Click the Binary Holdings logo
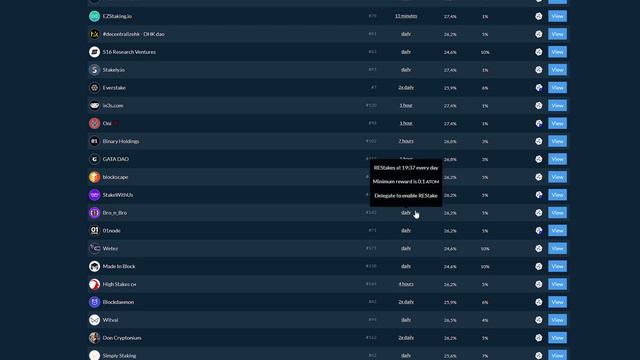The image size is (640, 360). (x=94, y=141)
